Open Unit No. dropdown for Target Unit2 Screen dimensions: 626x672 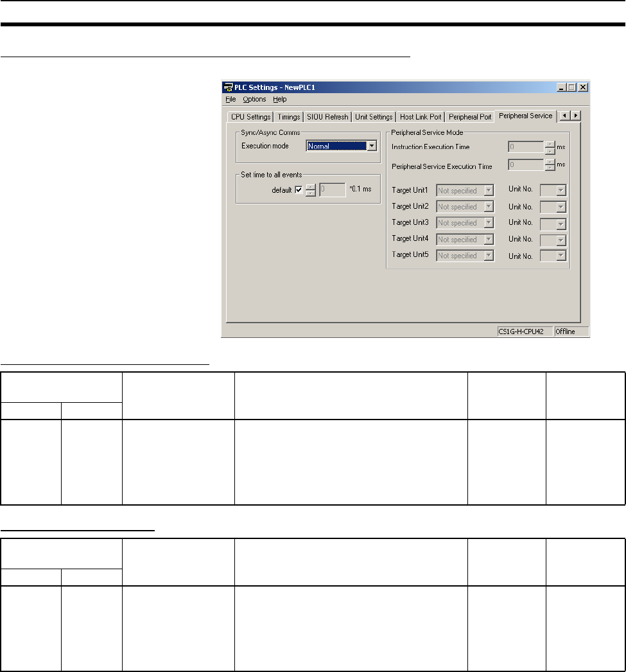(553, 207)
